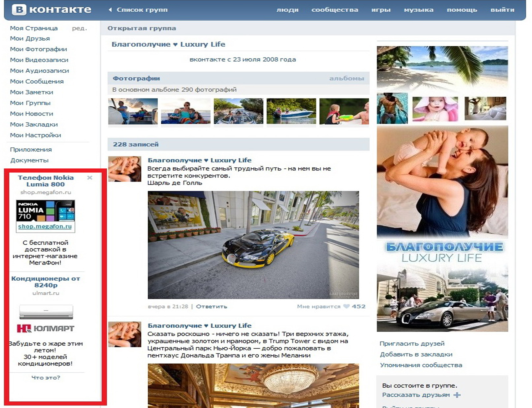Image resolution: width=532 pixels, height=408 pixels.
Task: Click Ответить under the Bugatti post
Action: pos(211,306)
